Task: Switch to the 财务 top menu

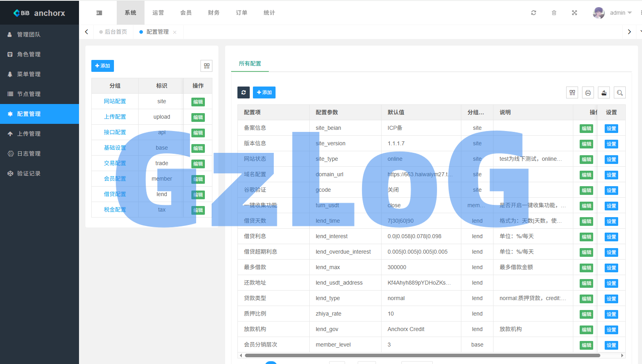Action: point(214,13)
